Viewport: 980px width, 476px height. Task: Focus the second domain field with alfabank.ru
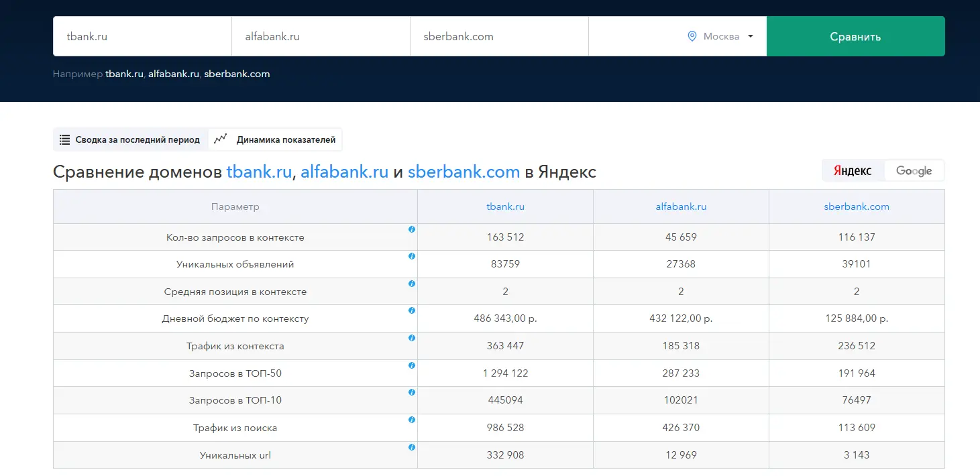[x=321, y=36]
